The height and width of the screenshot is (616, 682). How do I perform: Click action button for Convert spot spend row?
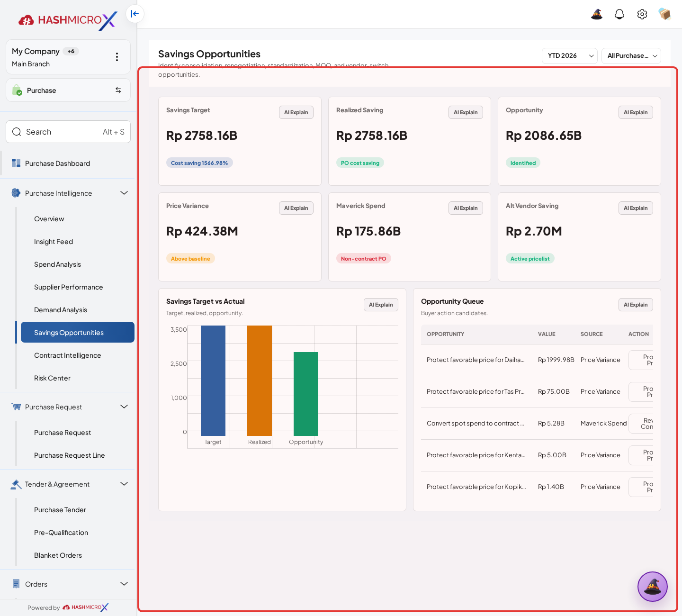pyautogui.click(x=641, y=424)
